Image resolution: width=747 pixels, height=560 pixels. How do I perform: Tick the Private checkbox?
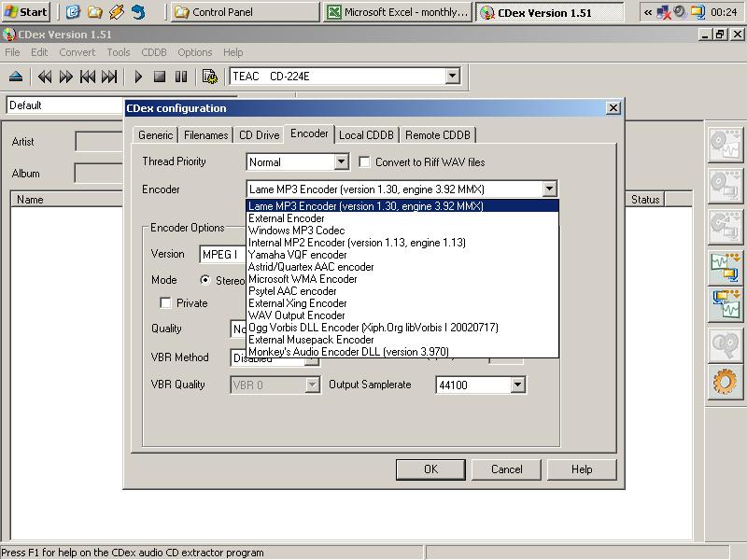165,303
